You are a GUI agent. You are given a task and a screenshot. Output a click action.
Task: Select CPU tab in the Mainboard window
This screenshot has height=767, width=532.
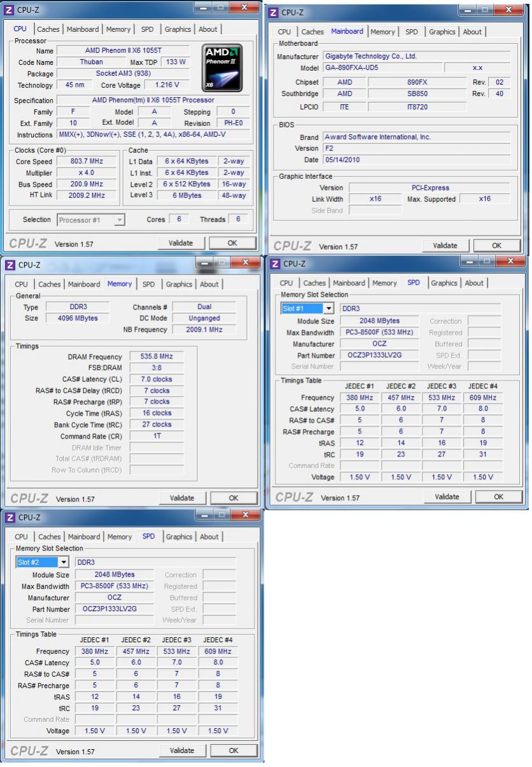pyautogui.click(x=284, y=32)
